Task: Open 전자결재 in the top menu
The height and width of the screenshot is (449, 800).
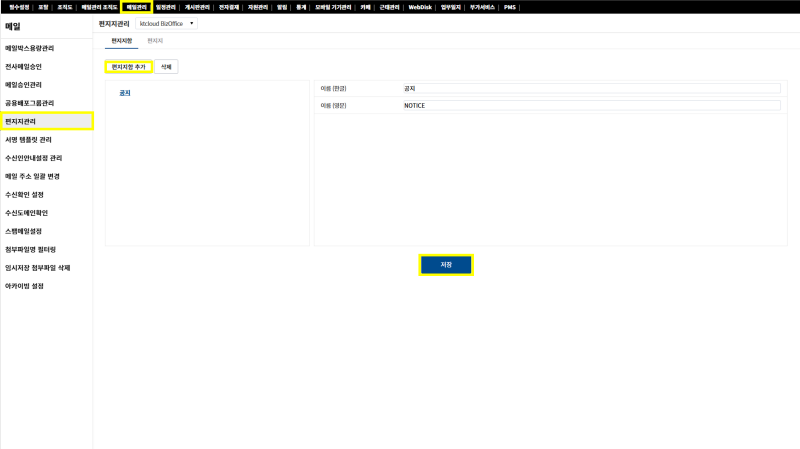Action: click(229, 7)
